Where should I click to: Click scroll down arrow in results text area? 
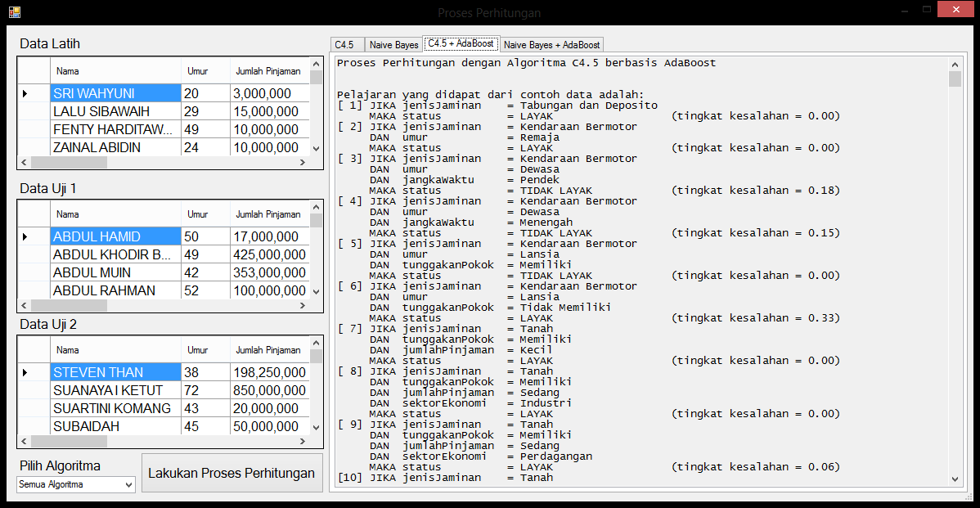[955, 479]
